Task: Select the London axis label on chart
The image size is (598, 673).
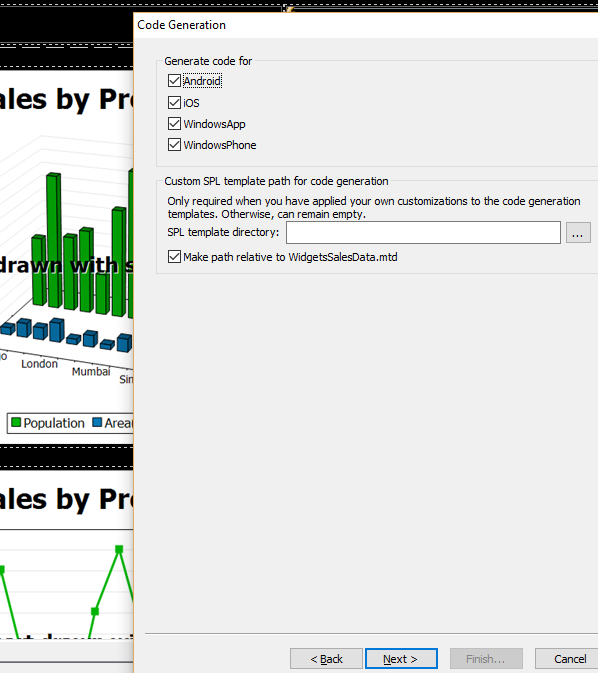Action: [x=39, y=364]
